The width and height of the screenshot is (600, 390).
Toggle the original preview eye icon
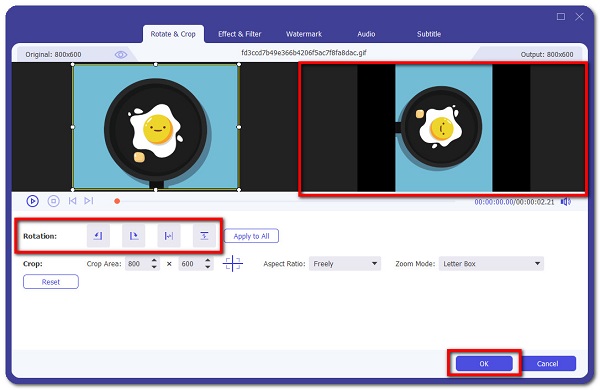121,55
